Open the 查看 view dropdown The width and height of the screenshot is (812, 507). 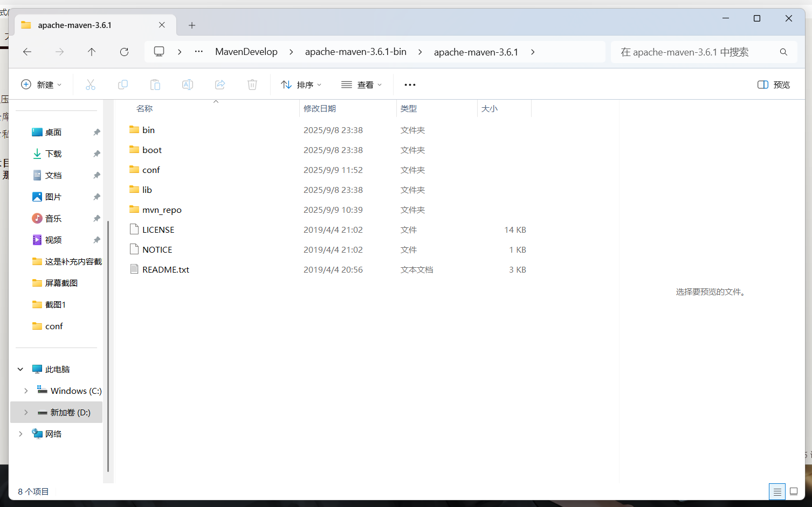(x=362, y=85)
